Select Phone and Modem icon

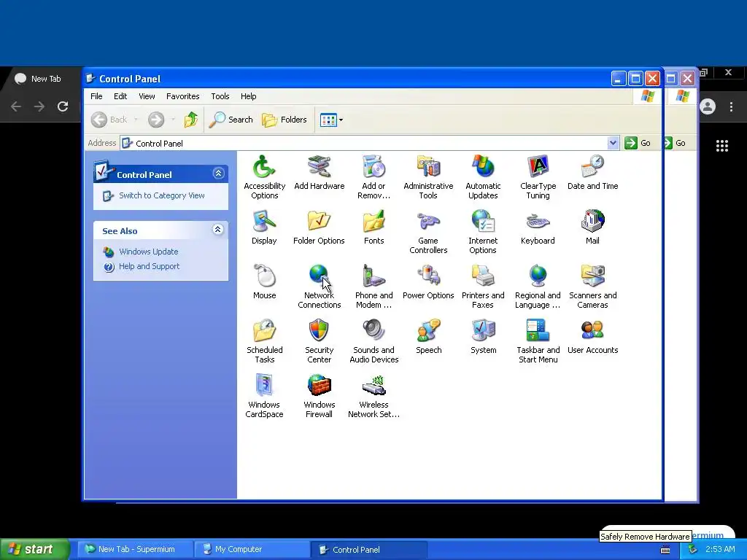(x=374, y=287)
